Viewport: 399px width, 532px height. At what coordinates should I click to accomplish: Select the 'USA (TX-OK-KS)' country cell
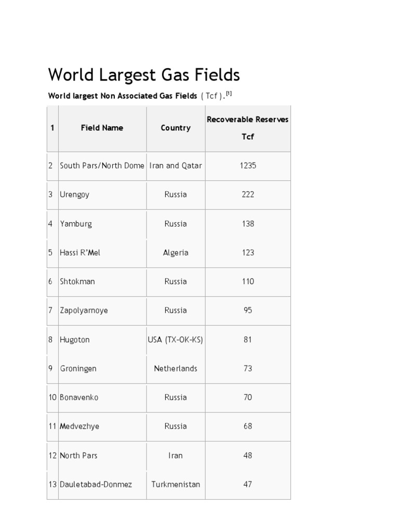(x=176, y=340)
